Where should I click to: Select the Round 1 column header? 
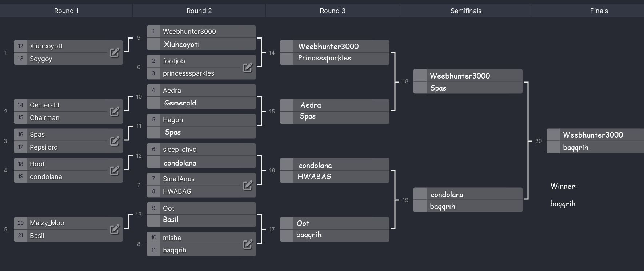click(66, 11)
